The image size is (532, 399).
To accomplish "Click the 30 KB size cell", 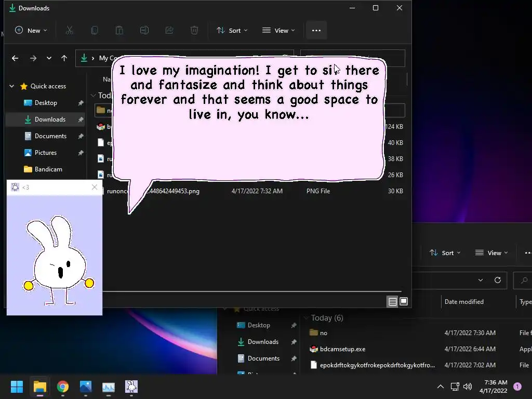I will click(x=395, y=191).
